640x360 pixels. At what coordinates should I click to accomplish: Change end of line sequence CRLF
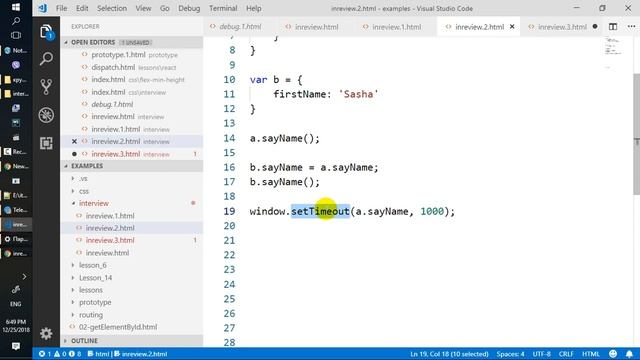566,354
